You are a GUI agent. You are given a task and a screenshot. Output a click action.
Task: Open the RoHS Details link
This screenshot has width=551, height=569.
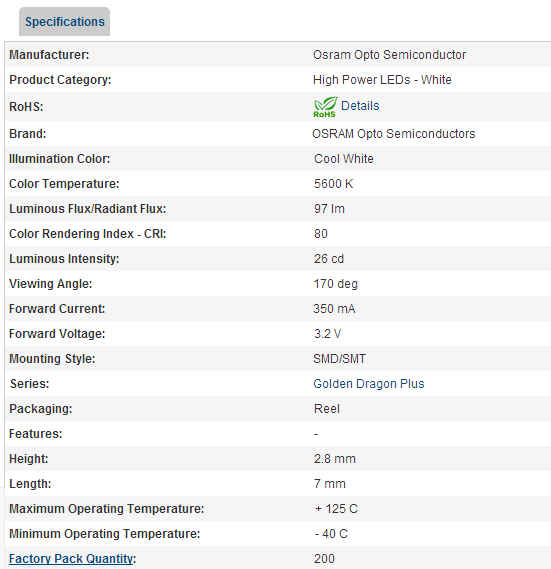[x=360, y=106]
